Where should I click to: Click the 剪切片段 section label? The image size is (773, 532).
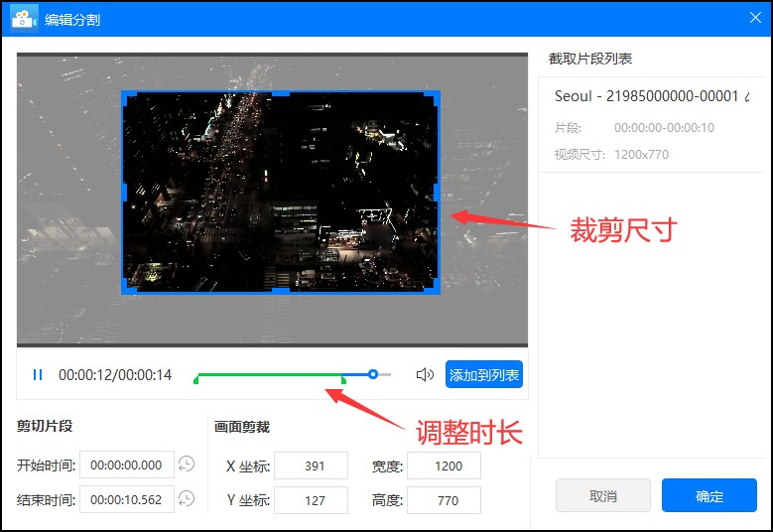click(45, 426)
